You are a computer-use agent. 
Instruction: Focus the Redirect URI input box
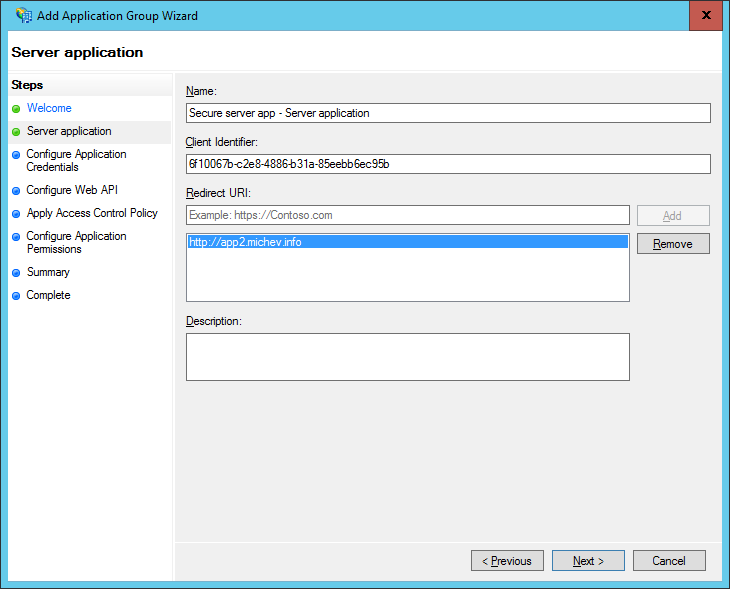pos(407,215)
